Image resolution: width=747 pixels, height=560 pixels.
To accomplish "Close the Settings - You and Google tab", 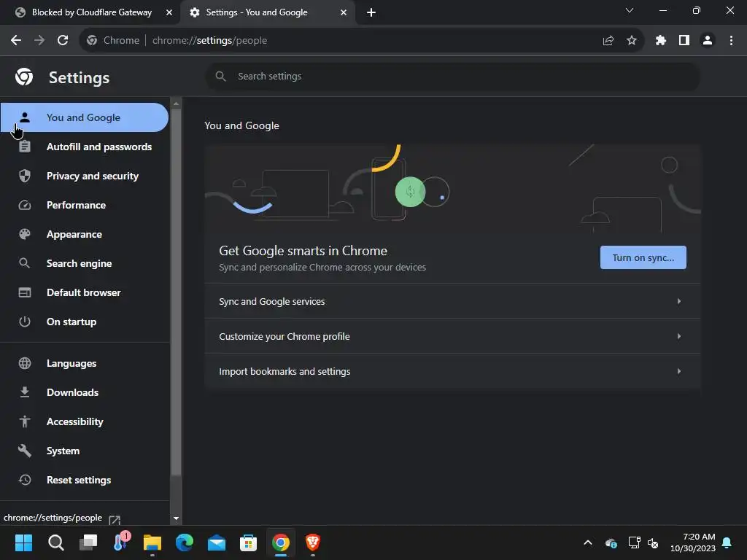I will pos(344,13).
